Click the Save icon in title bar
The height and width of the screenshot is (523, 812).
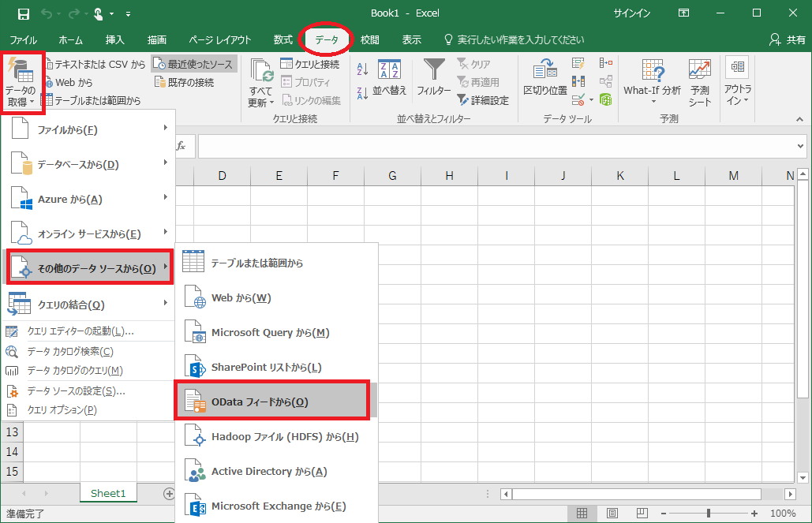pyautogui.click(x=24, y=14)
